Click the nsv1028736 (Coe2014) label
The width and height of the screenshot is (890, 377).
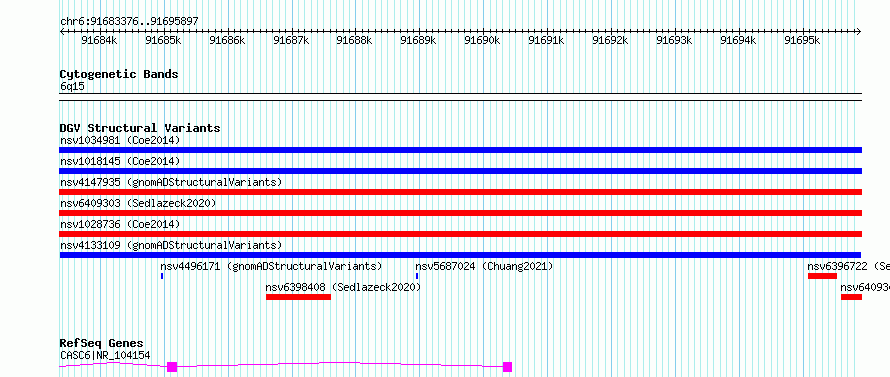click(x=120, y=224)
